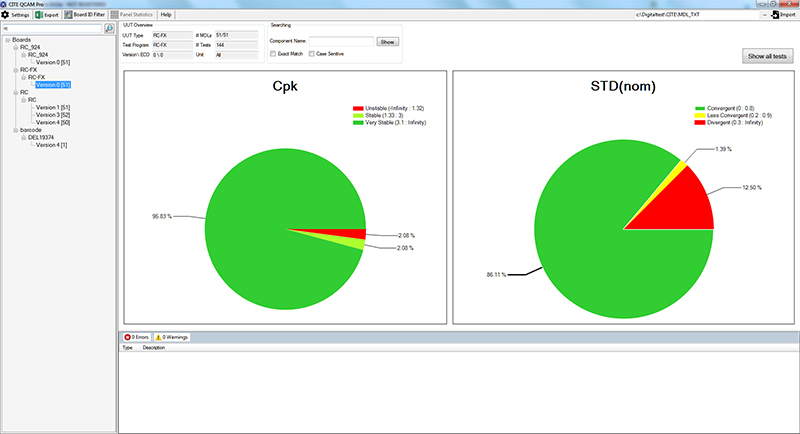Select Version 3 [52] under RC

[x=52, y=115]
